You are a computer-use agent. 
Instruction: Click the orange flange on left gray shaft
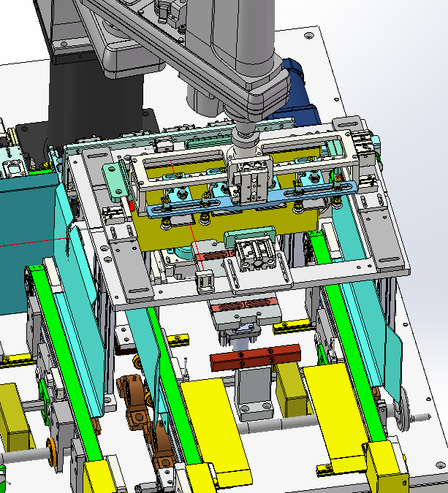pos(52,451)
